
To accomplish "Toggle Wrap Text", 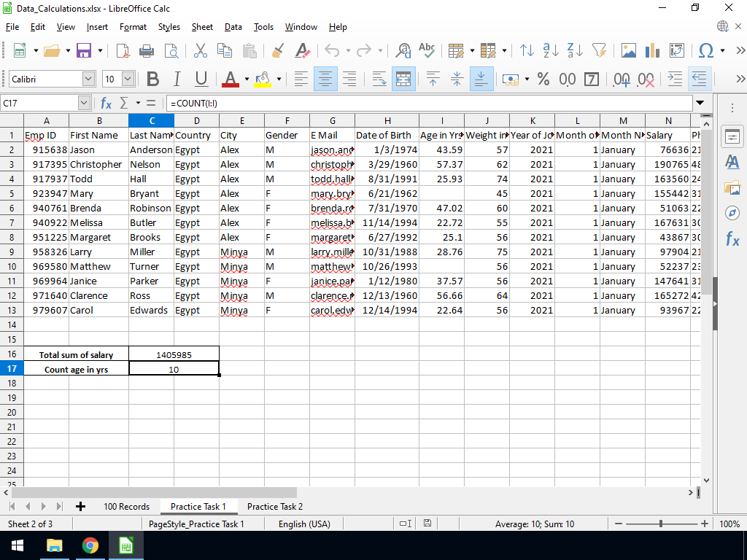I will (379, 79).
